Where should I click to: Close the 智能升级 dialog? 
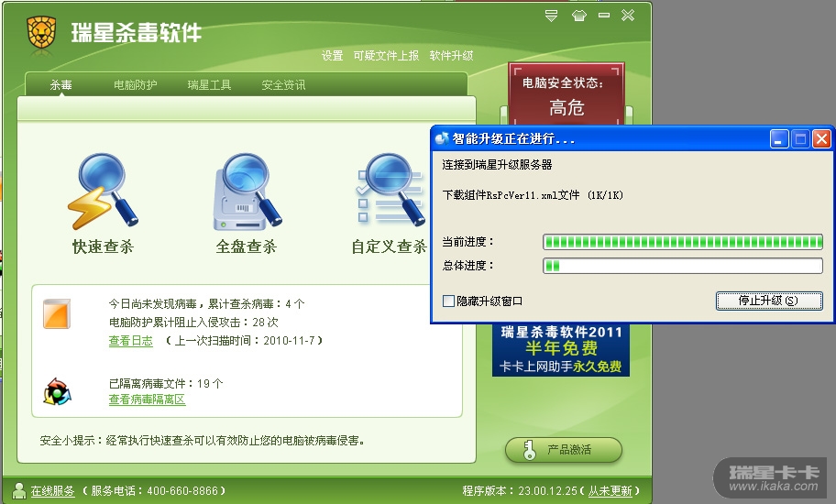[821, 139]
